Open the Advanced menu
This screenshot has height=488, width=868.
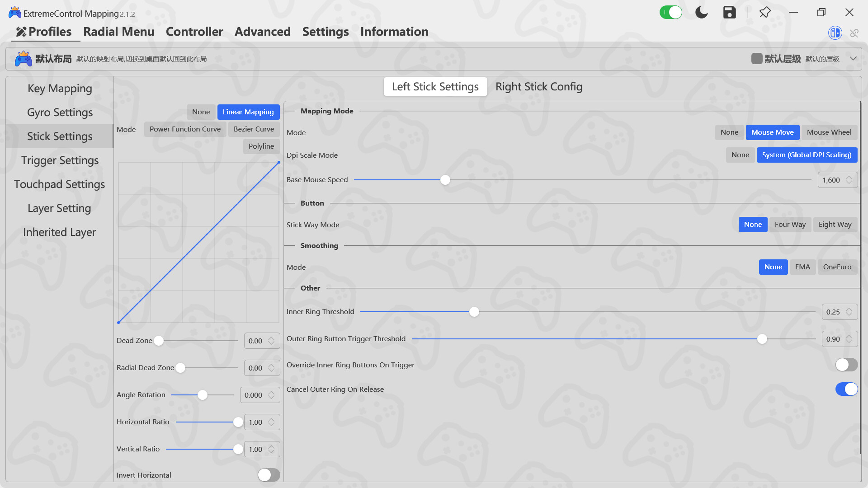[262, 32]
